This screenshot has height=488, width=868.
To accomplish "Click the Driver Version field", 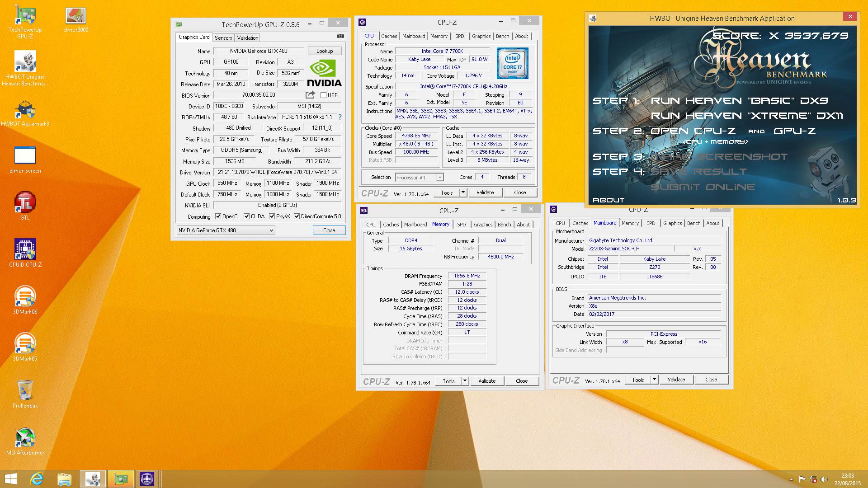I will 277,172.
